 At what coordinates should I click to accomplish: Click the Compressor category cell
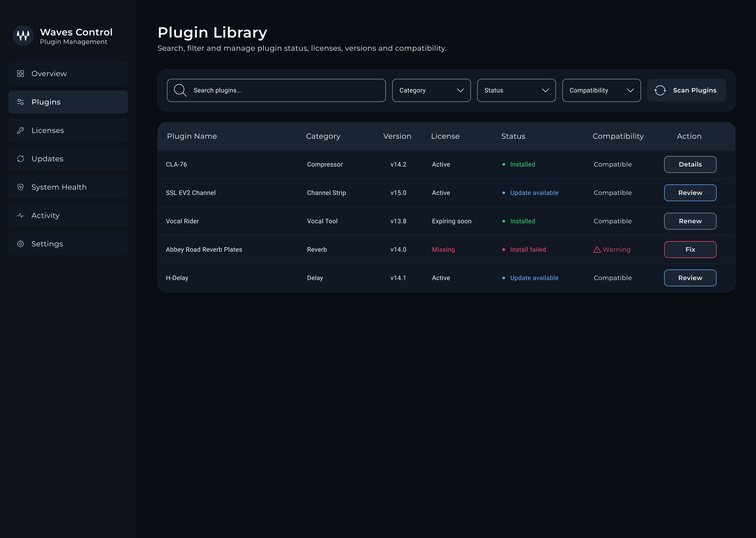click(325, 165)
